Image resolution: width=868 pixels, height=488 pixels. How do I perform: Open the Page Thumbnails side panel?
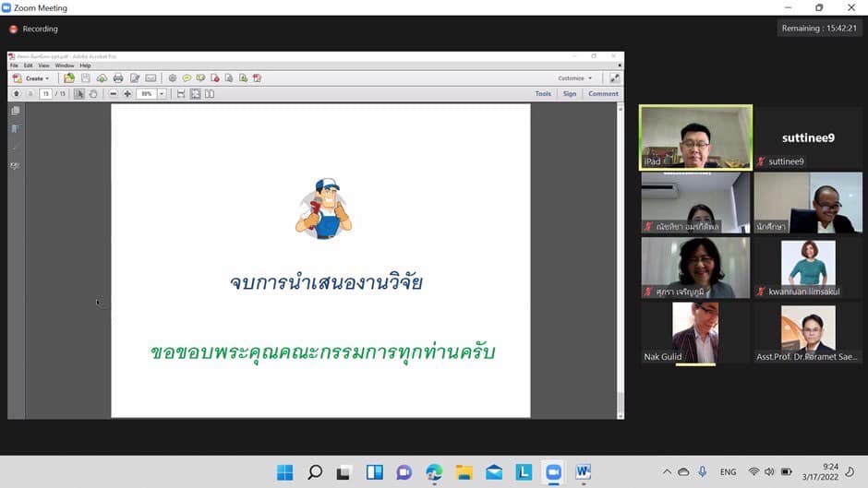pyautogui.click(x=15, y=111)
